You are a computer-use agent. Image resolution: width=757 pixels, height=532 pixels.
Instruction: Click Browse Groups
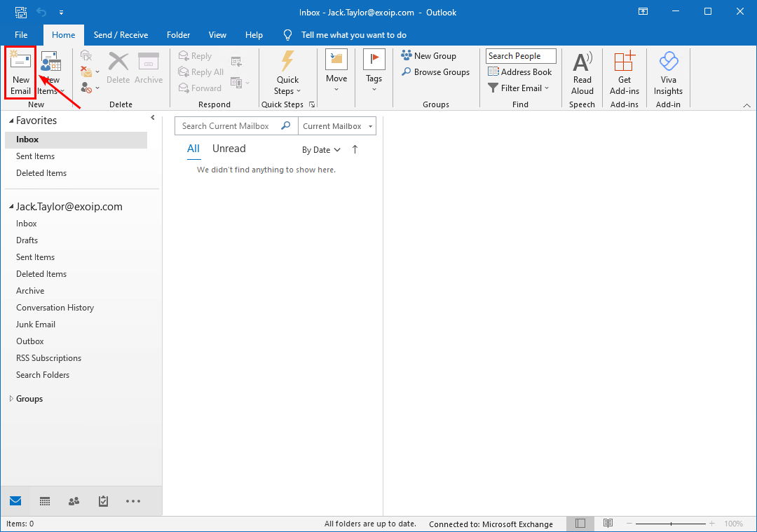435,72
